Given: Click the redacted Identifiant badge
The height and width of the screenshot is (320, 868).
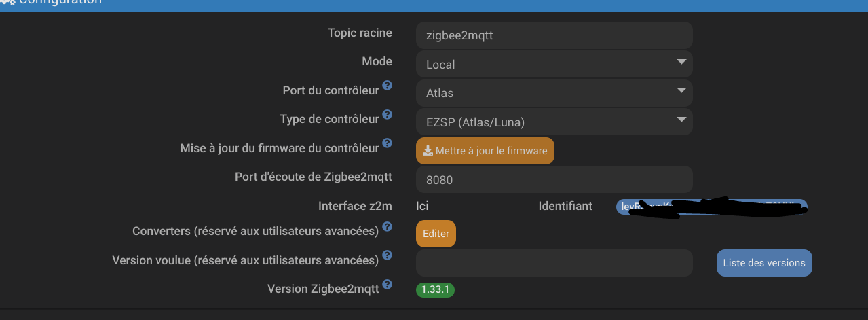Looking at the screenshot, I should [x=711, y=207].
